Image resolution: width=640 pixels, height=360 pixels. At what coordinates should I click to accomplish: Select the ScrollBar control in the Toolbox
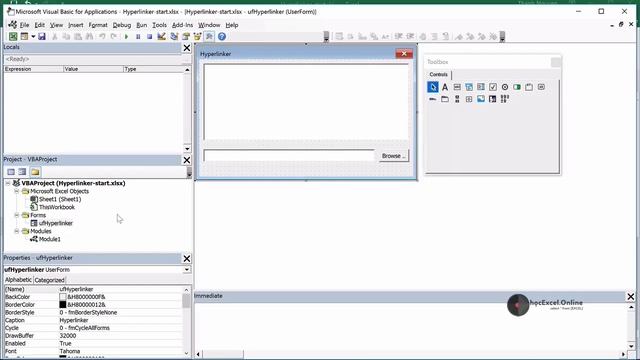point(457,99)
